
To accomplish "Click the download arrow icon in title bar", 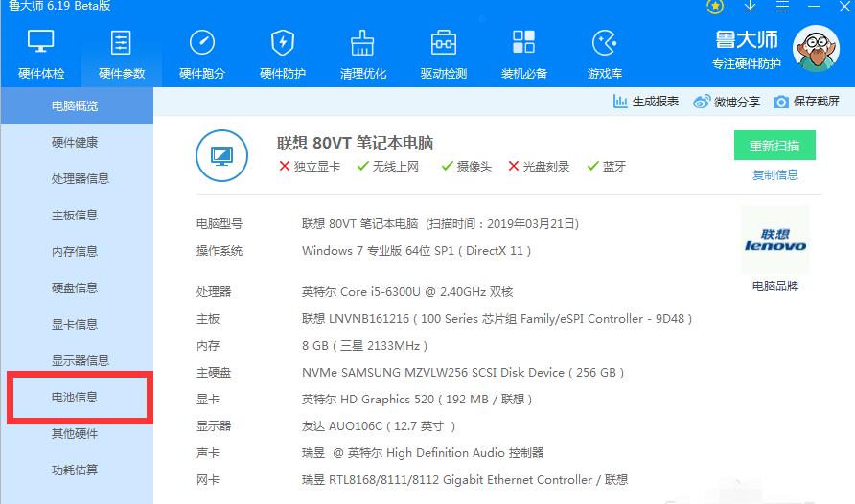I will pyautogui.click(x=750, y=7).
